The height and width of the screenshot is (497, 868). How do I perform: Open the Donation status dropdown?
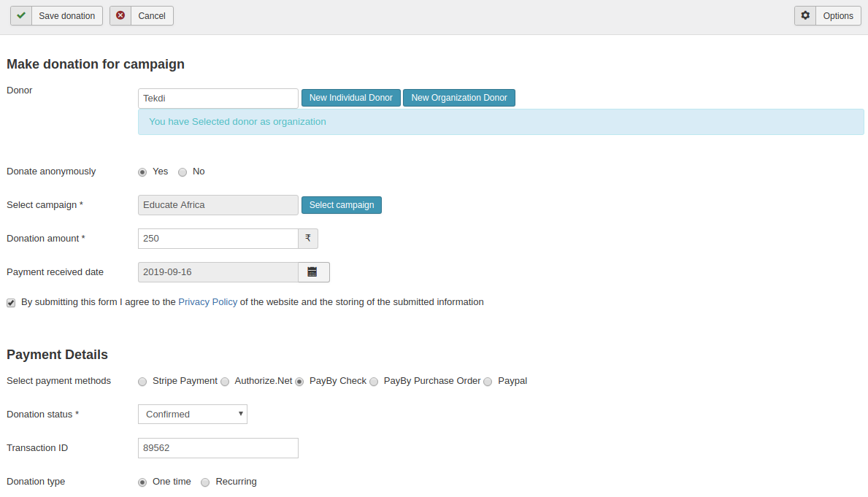193,415
